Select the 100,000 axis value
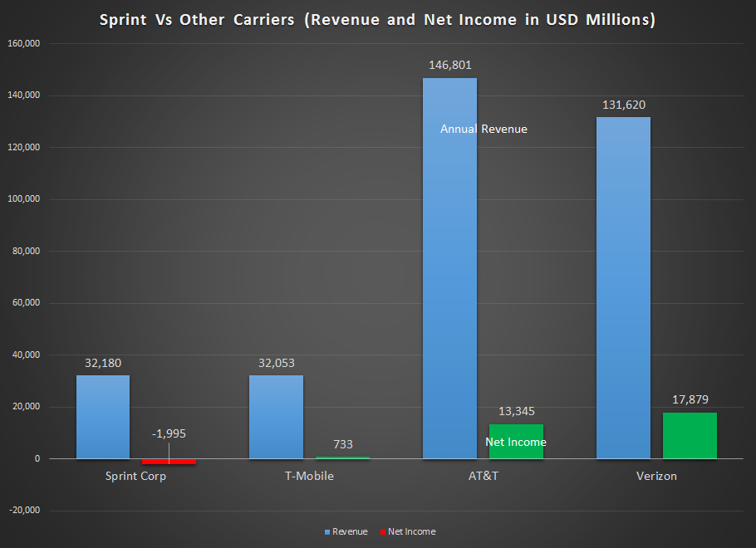 point(23,199)
